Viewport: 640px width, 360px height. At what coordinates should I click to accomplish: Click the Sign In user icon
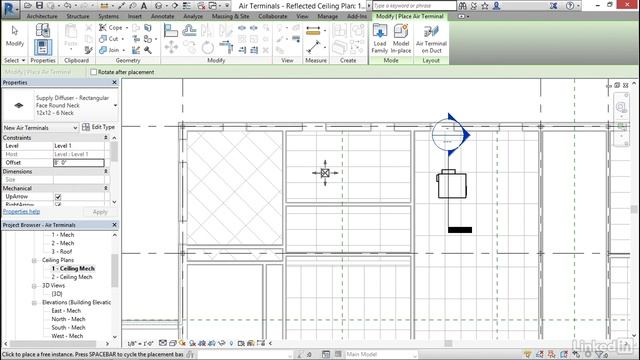[496, 6]
